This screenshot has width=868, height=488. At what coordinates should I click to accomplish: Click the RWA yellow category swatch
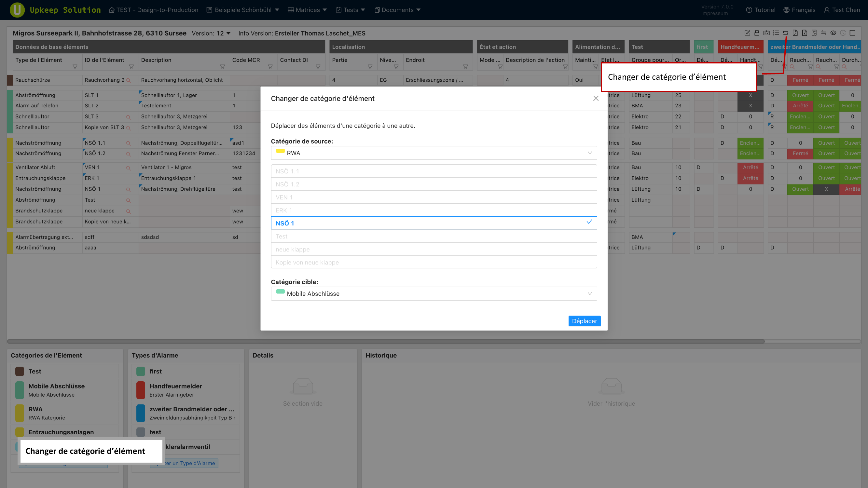tap(20, 413)
